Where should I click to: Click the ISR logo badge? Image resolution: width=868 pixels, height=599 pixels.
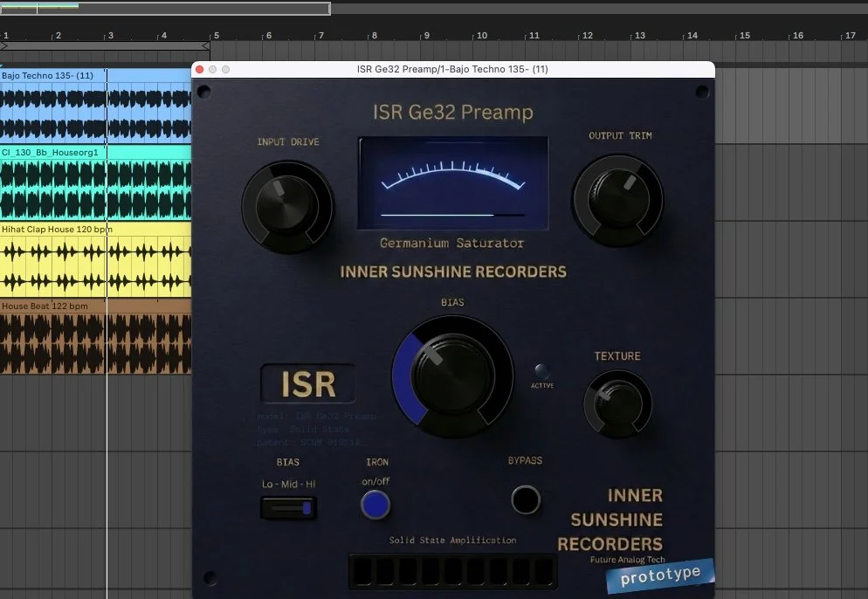(307, 383)
